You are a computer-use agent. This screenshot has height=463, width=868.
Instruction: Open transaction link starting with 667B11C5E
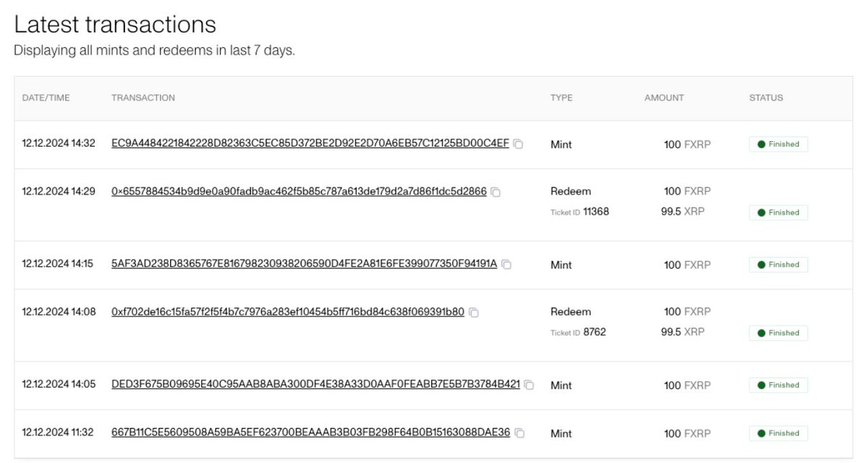tap(311, 433)
